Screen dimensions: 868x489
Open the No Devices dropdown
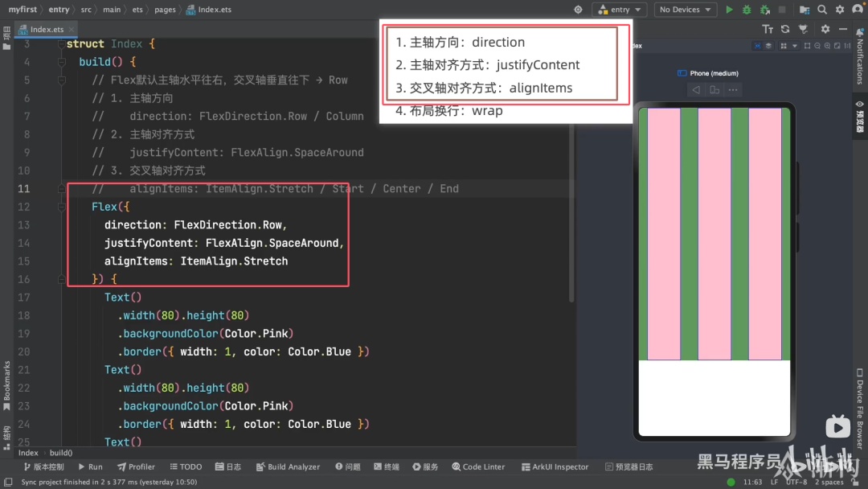pyautogui.click(x=686, y=10)
